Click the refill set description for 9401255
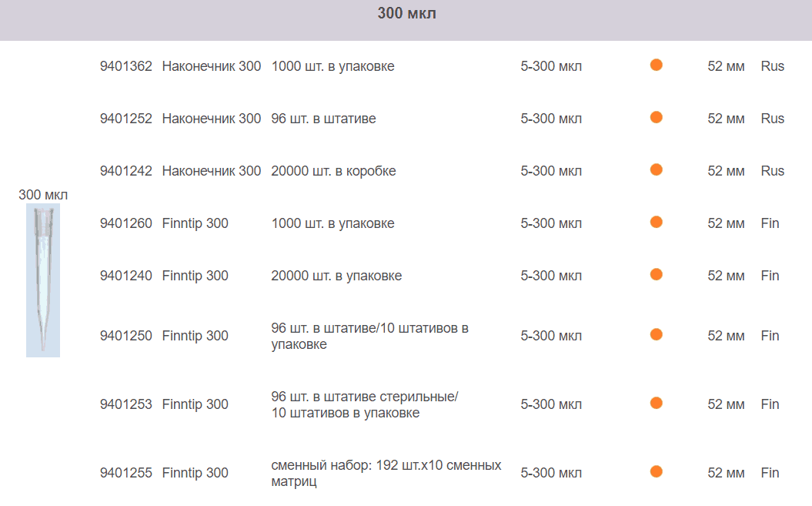The width and height of the screenshot is (812, 506). [x=386, y=473]
